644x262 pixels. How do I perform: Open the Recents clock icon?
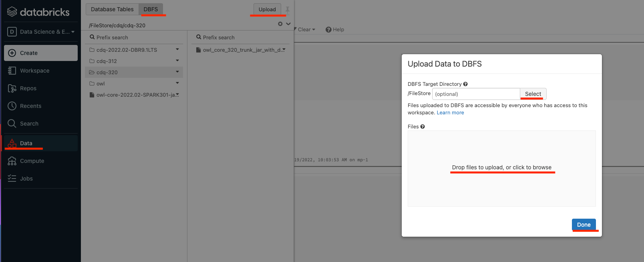(x=12, y=106)
